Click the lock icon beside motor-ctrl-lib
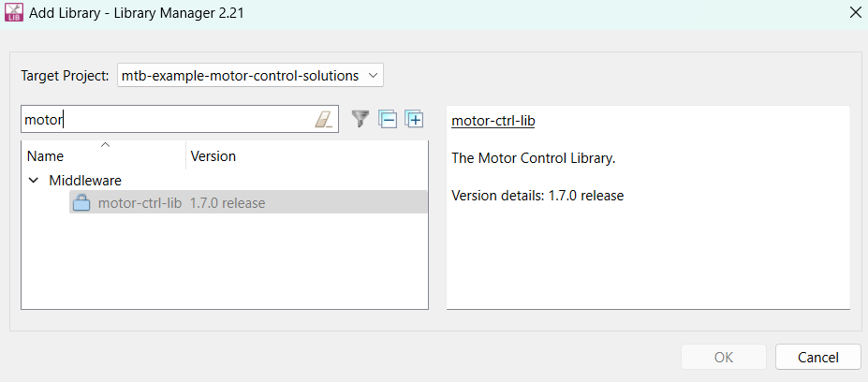The height and width of the screenshot is (382, 868). [x=81, y=203]
